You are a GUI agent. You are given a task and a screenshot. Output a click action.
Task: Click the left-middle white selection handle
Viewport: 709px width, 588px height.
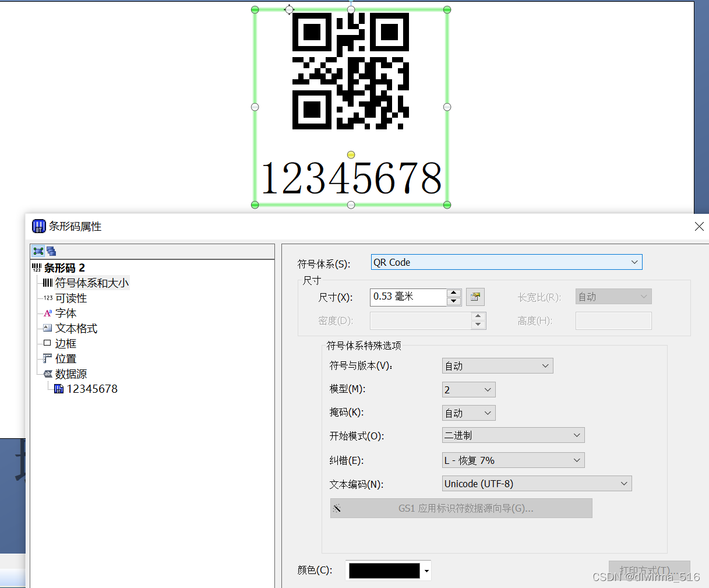[x=255, y=107]
